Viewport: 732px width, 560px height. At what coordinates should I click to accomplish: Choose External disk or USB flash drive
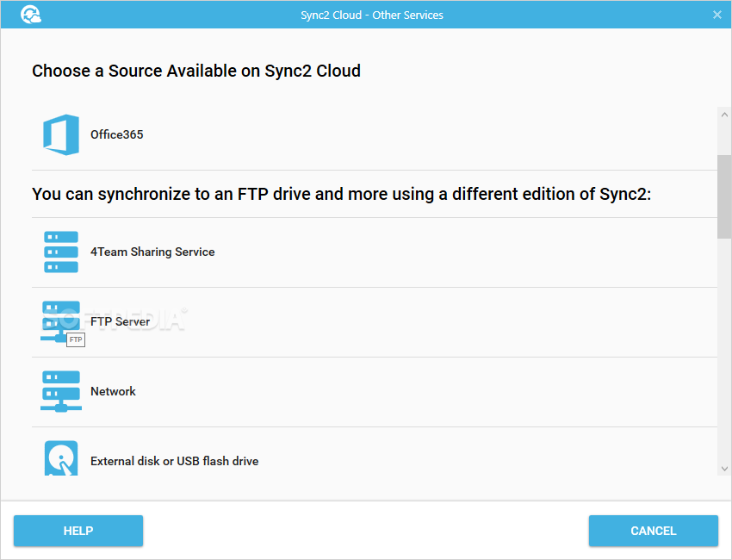point(175,461)
